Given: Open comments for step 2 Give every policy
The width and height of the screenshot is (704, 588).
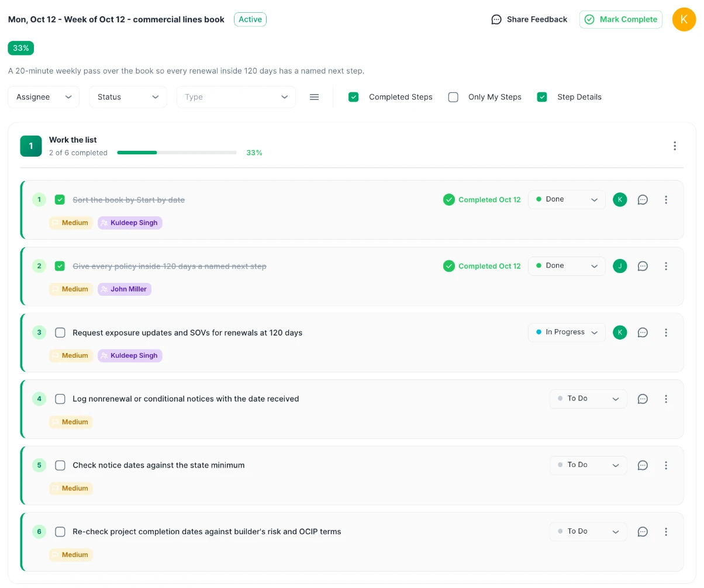Looking at the screenshot, I should tap(643, 266).
